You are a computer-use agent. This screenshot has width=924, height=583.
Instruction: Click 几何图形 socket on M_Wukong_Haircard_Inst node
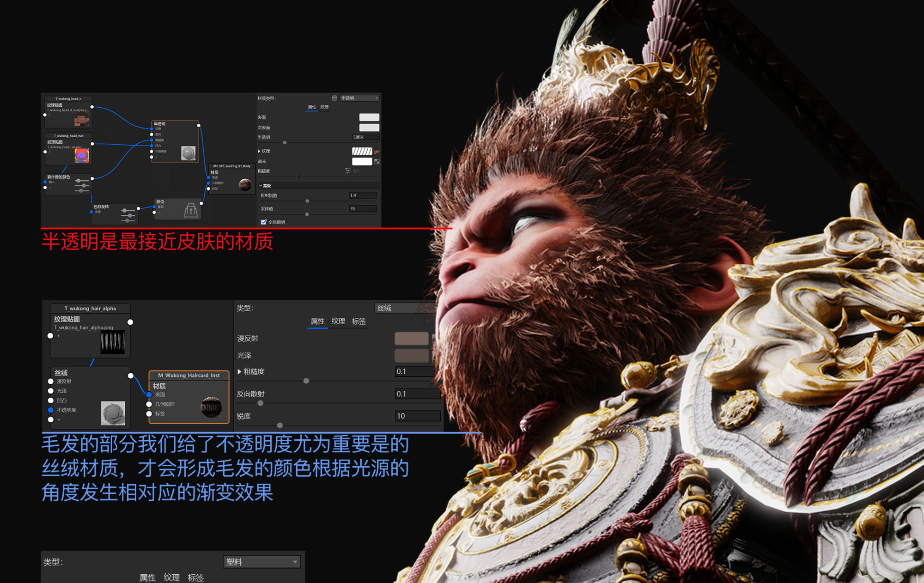[149, 404]
